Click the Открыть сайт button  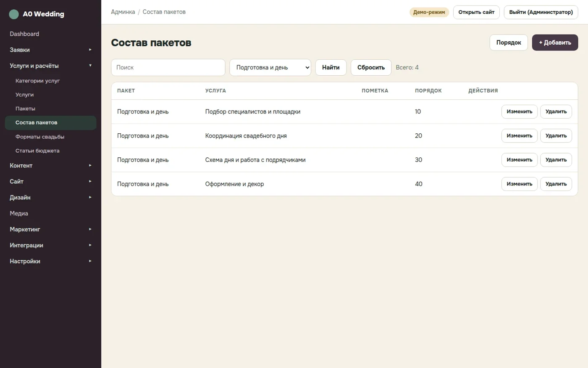point(476,12)
